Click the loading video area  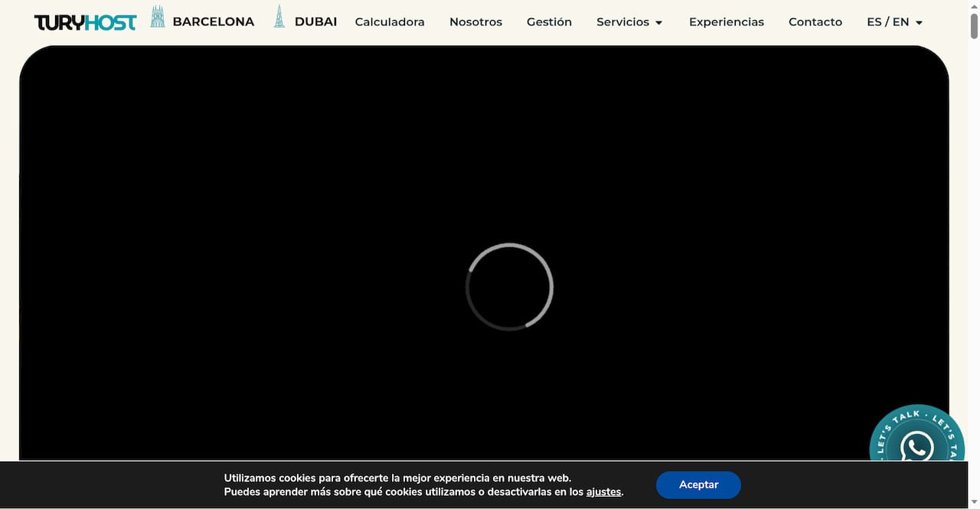pyautogui.click(x=484, y=253)
